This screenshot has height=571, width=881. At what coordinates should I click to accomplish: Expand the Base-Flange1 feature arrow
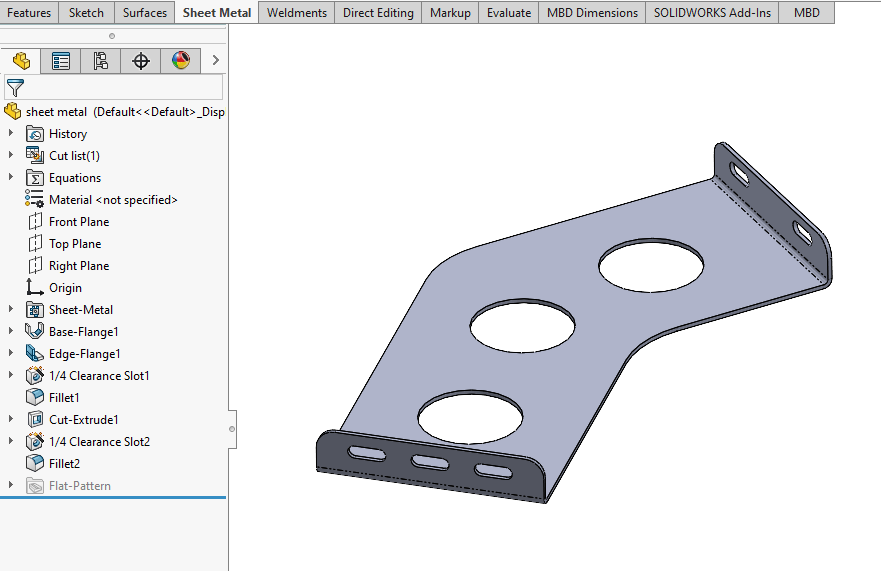tap(12, 332)
